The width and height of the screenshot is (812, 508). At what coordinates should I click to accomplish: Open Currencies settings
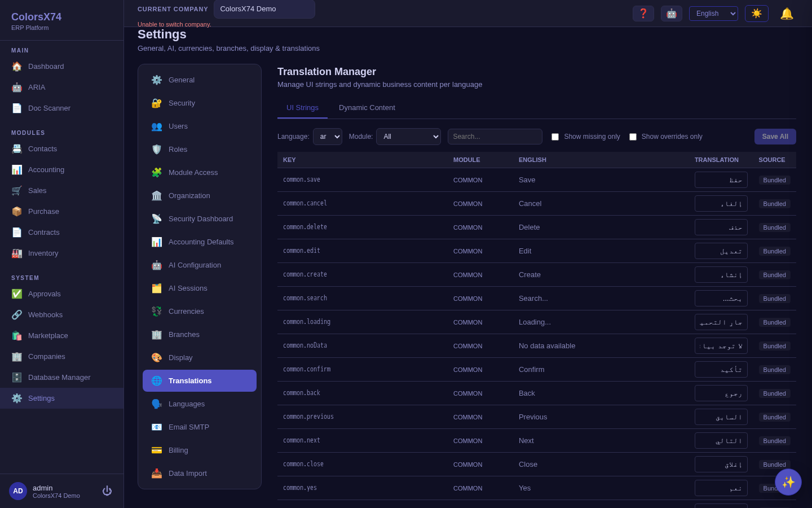coord(200,312)
